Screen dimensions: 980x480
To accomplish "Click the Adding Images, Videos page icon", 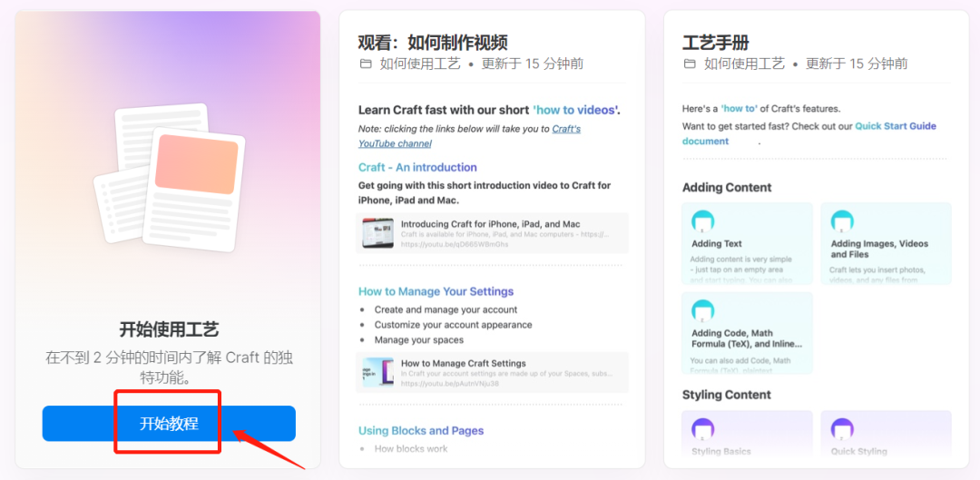I will [842, 222].
